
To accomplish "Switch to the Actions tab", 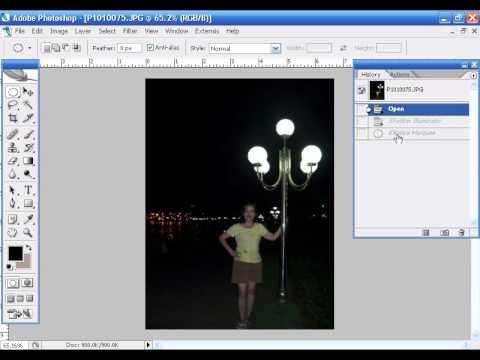I will 399,75.
